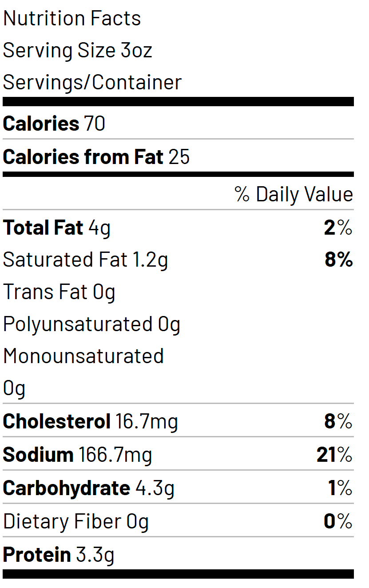The width and height of the screenshot is (369, 588).
Task: Click the % Daily Value header
Action: tap(294, 195)
